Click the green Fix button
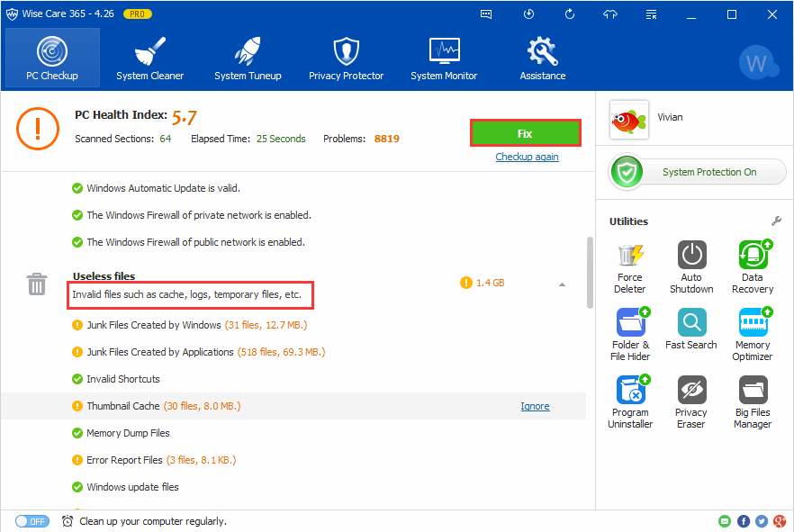 525,133
